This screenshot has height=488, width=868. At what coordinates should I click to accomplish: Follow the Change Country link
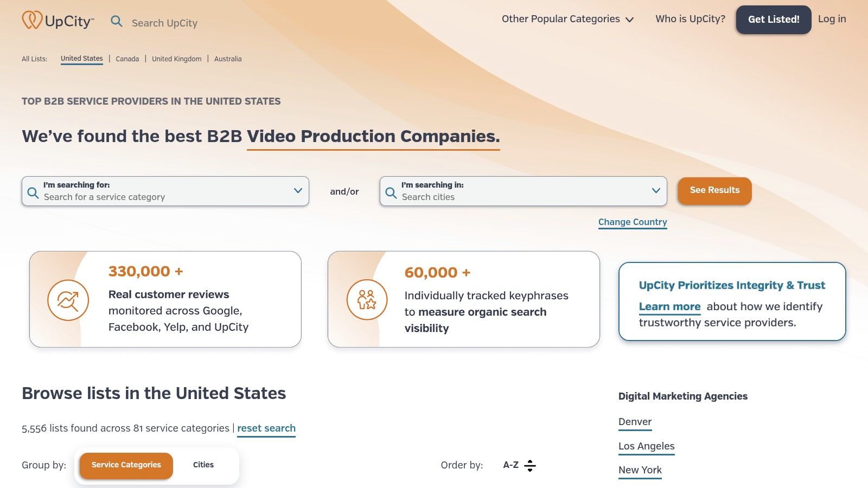[633, 222]
